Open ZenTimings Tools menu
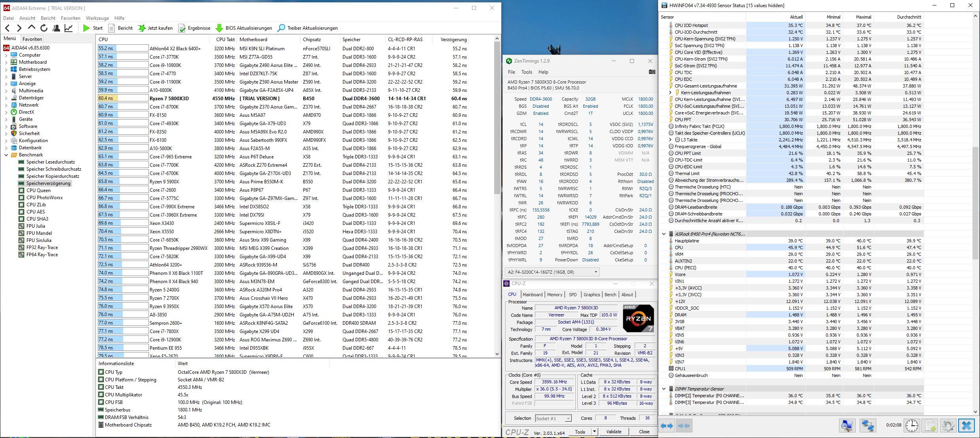The image size is (980, 438). [x=527, y=72]
